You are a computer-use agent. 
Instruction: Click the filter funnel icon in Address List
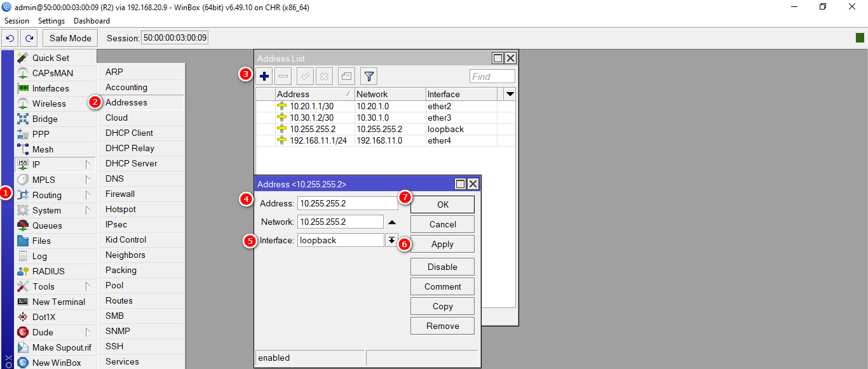pyautogui.click(x=369, y=77)
